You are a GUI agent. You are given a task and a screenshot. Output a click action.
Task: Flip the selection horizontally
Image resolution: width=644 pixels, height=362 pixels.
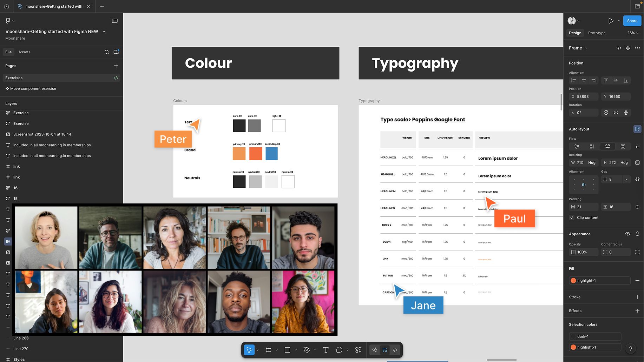(x=616, y=113)
